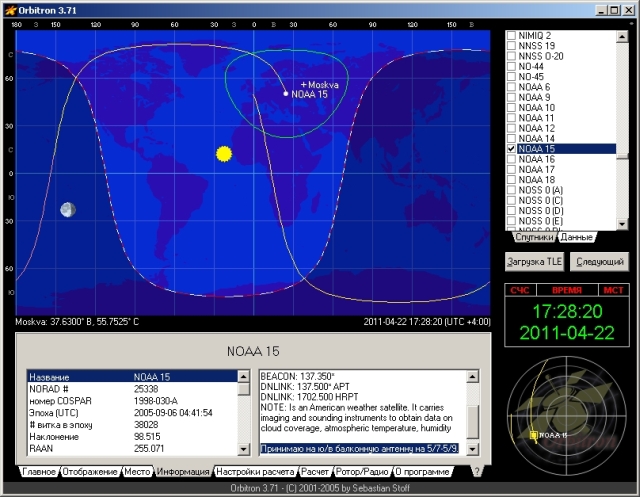Click the DNLINK: 1702.500 HRPT line
Screen dimensions: 640x497
tap(309, 397)
